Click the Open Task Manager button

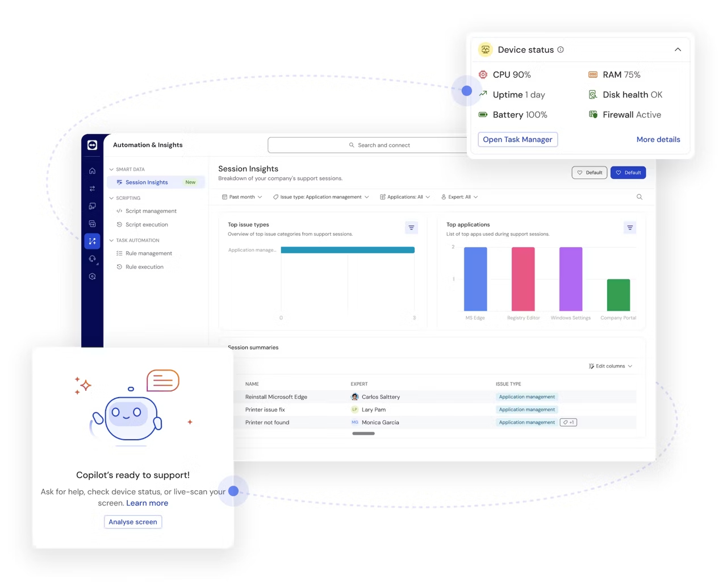coord(517,140)
